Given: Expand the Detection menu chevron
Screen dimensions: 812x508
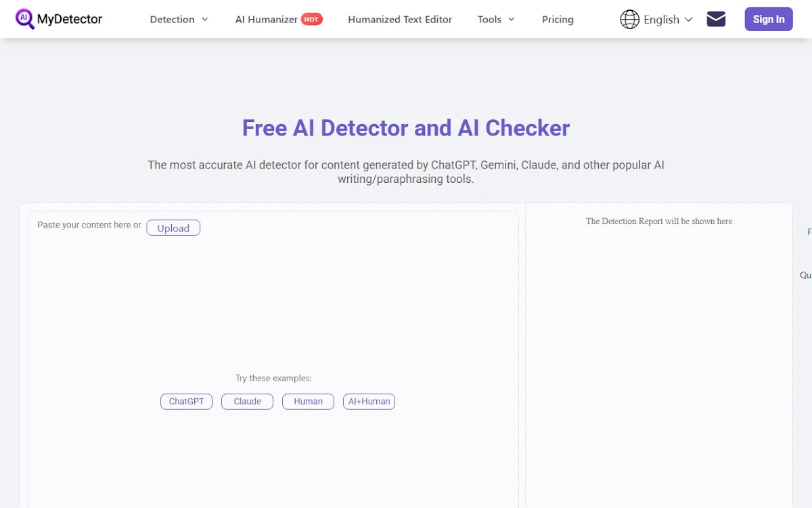Looking at the screenshot, I should [205, 20].
